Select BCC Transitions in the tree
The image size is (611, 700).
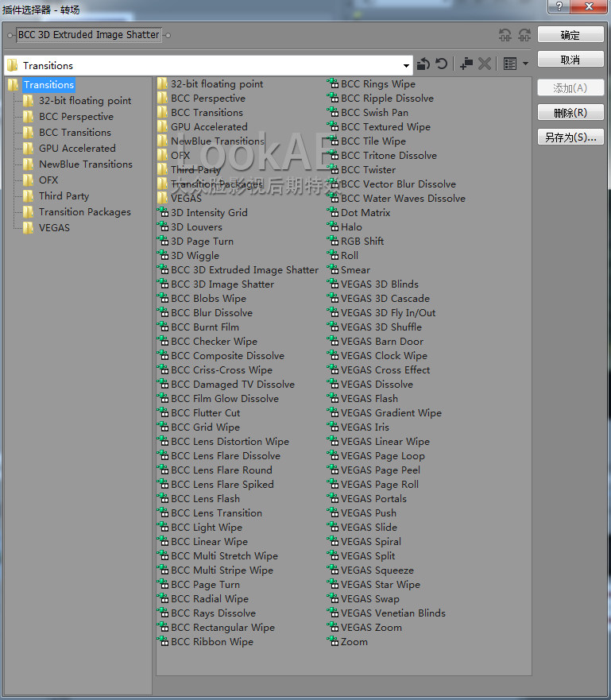point(75,132)
